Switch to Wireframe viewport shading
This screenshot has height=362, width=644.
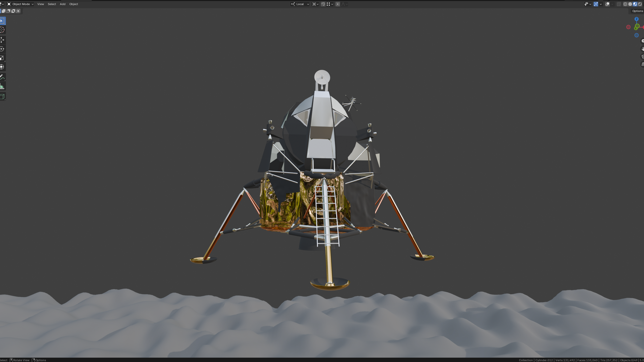pos(625,4)
